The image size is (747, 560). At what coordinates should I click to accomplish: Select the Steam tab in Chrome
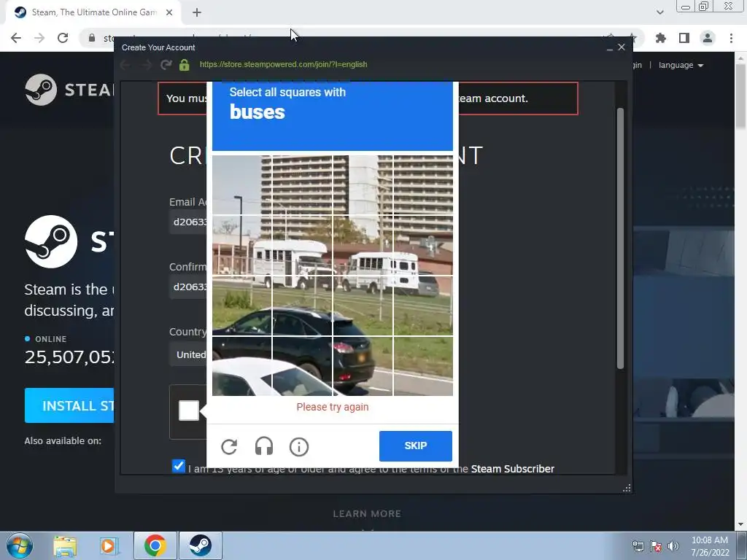tap(93, 13)
